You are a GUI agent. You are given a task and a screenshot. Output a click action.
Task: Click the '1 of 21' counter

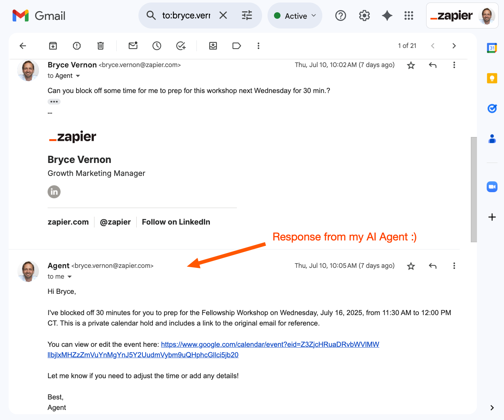pyautogui.click(x=407, y=46)
